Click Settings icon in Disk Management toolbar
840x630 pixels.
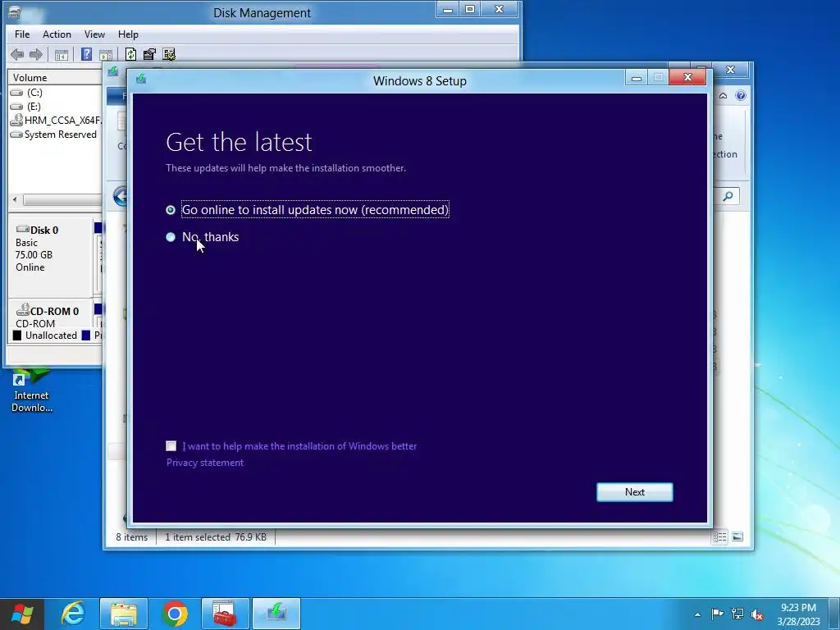(169, 54)
